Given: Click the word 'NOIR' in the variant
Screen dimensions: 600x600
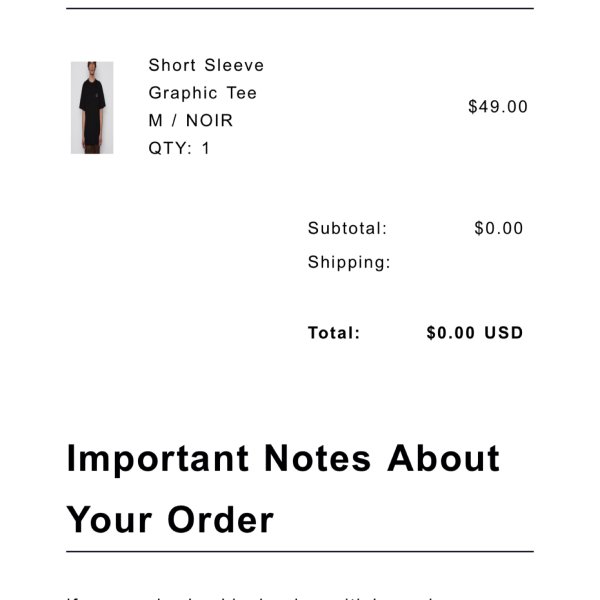Looking at the screenshot, I should pyautogui.click(x=209, y=121).
